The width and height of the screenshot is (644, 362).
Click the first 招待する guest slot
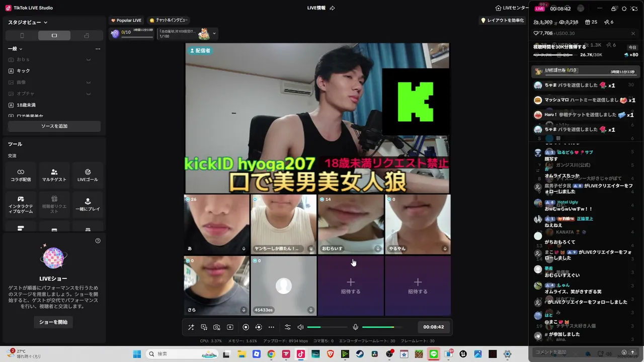[351, 286]
